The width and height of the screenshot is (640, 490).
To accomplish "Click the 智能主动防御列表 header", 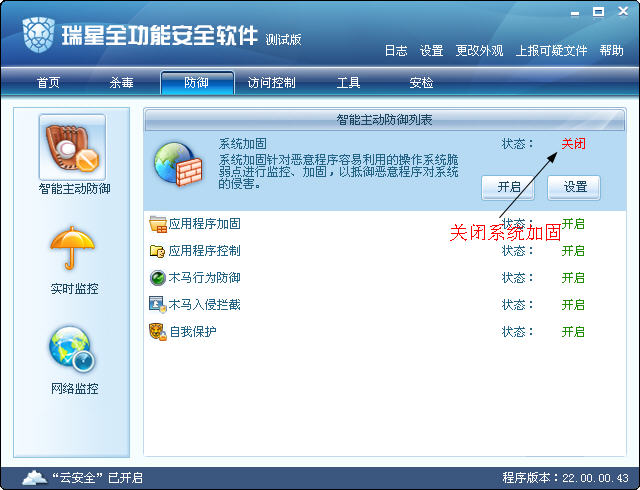I will [x=384, y=120].
